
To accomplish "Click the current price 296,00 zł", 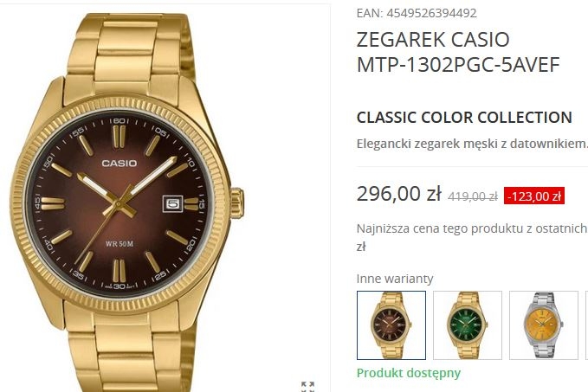I will click(399, 194).
